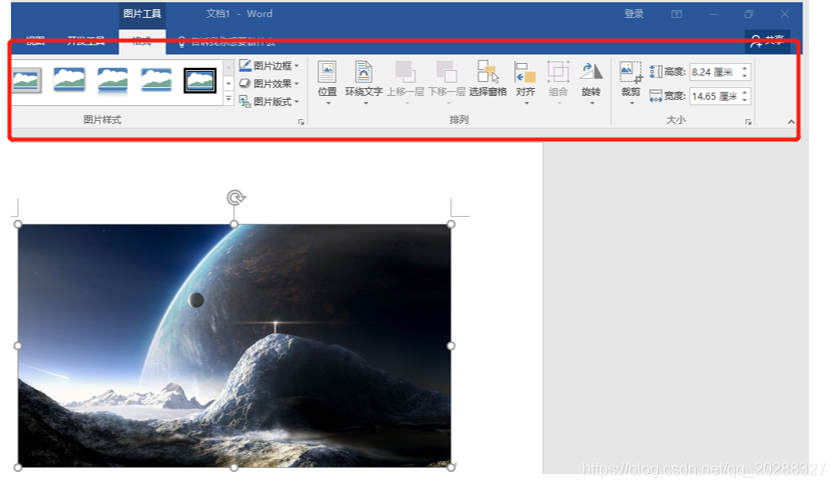Screen dimensions: 836x488
Task: Click the 大小 group label
Action: point(676,120)
